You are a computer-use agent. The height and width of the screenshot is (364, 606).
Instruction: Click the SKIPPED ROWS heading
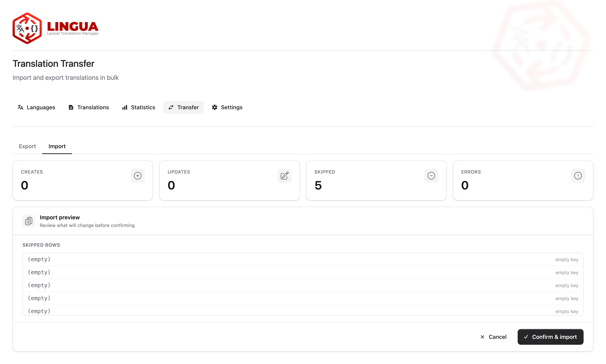point(41,245)
